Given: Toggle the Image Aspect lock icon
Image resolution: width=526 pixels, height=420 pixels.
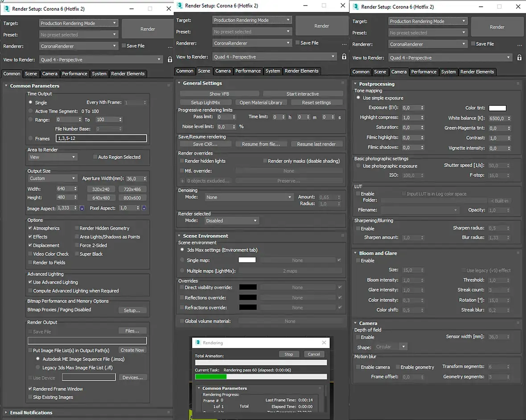Looking at the screenshot, I should pos(82,208).
